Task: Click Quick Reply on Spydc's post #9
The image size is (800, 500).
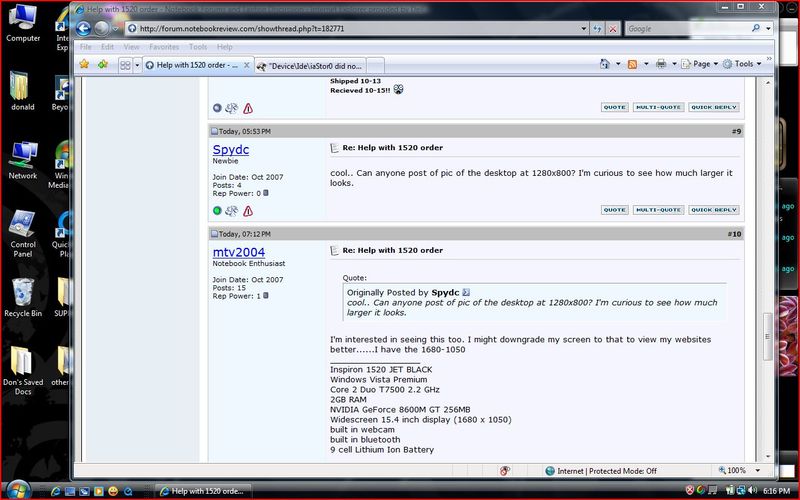Action: click(x=714, y=210)
